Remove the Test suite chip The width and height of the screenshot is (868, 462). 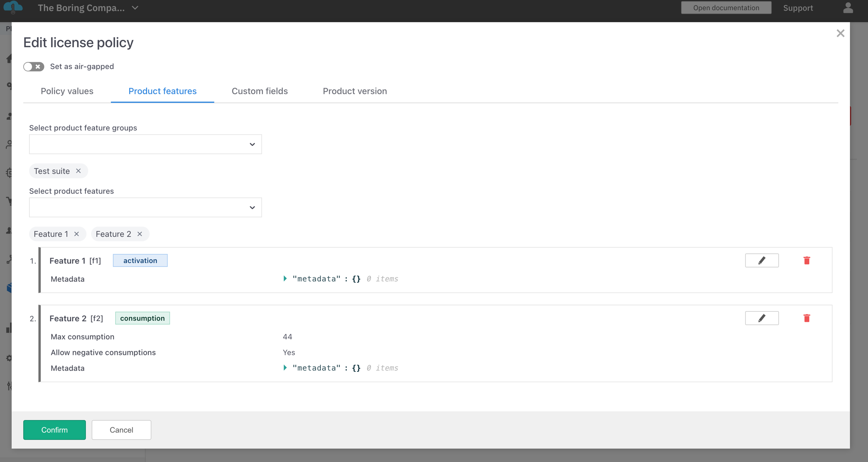coord(78,171)
